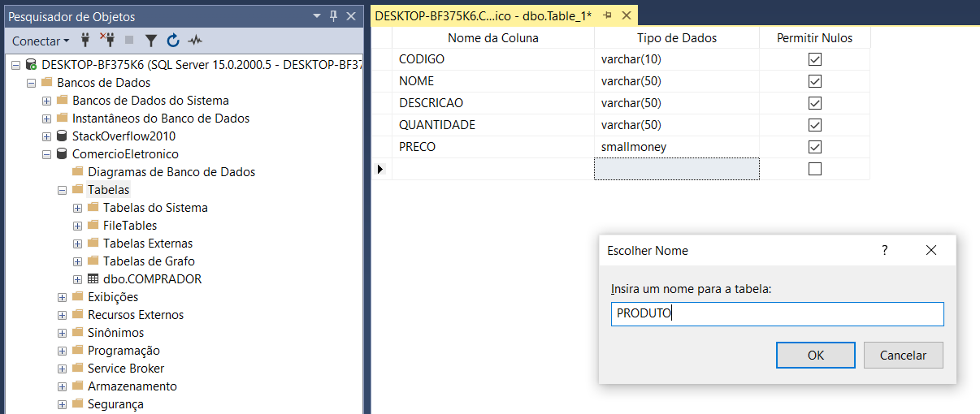
Task: Refresh the Object Explorer tree
Action: pyautogui.click(x=173, y=40)
